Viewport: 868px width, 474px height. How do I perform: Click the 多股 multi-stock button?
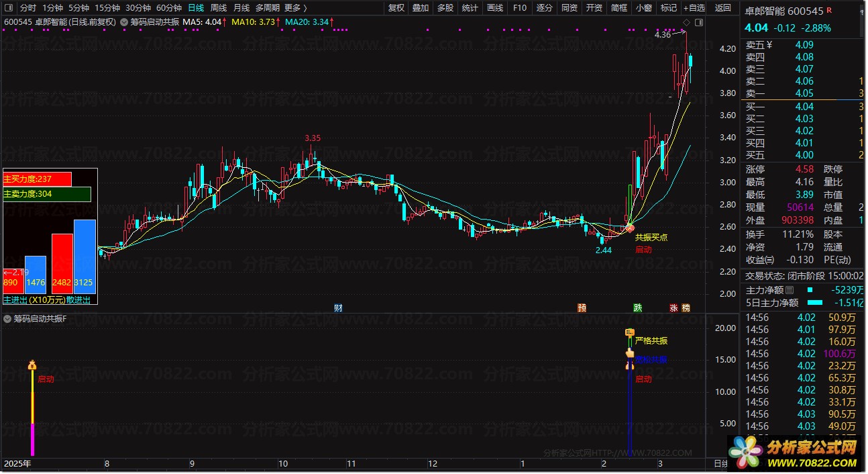[445, 8]
